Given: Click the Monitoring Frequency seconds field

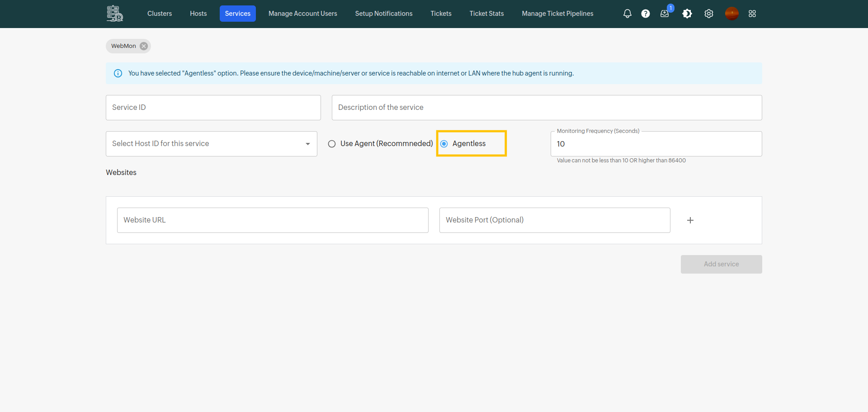Looking at the screenshot, I should (656, 144).
